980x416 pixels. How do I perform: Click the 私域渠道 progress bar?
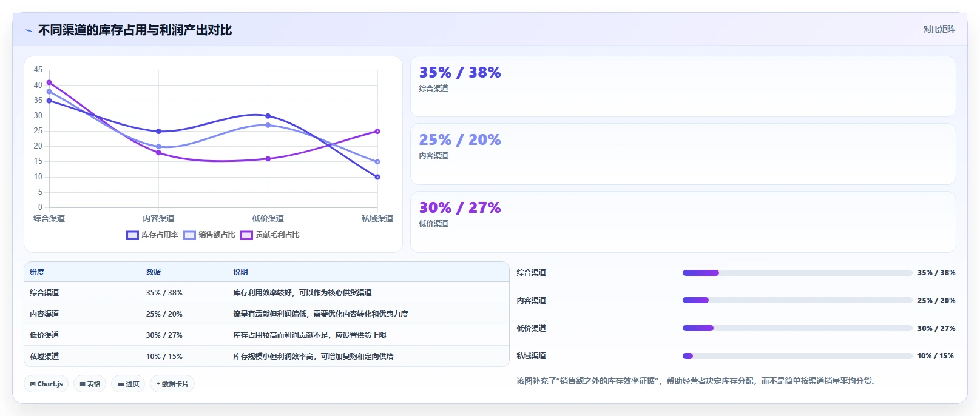point(797,356)
